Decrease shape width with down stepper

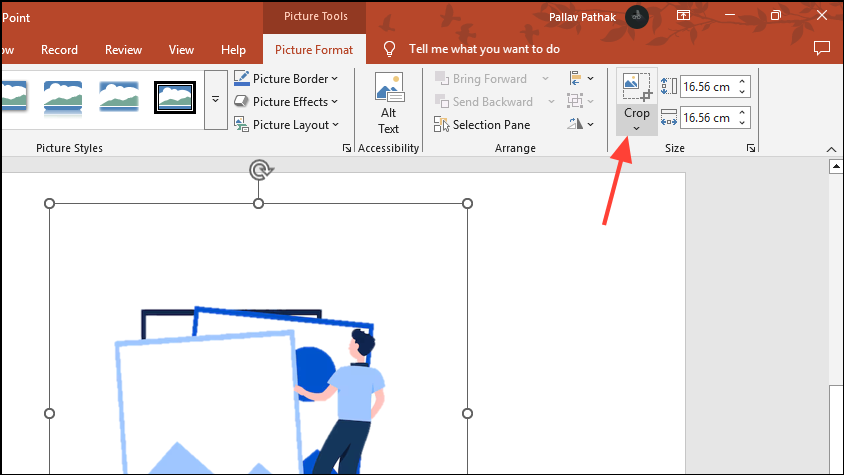click(x=742, y=123)
